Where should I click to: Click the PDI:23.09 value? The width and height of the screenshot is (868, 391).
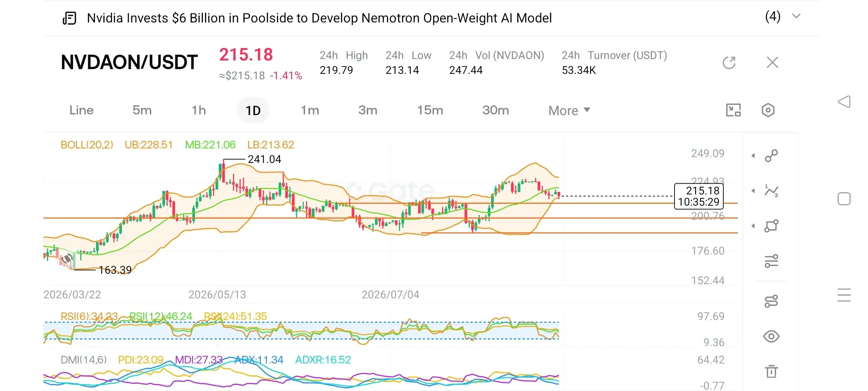(x=141, y=360)
